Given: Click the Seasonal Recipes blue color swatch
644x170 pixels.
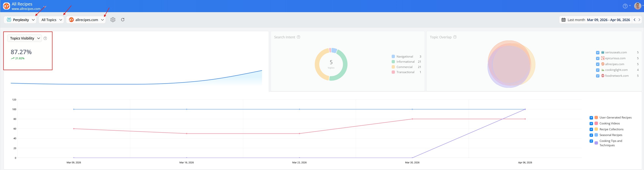Looking at the screenshot, I should coord(596,135).
